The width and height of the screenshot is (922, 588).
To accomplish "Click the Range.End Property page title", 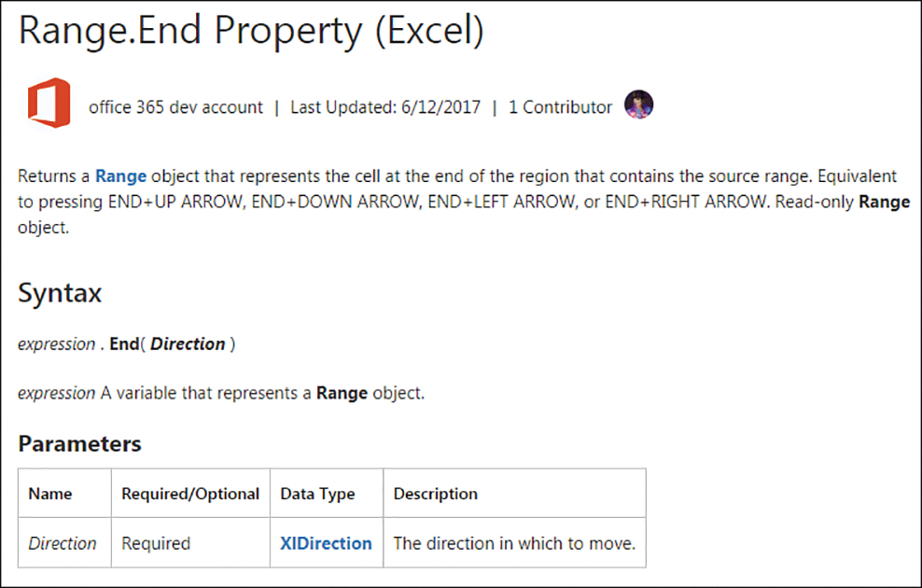I will click(251, 30).
